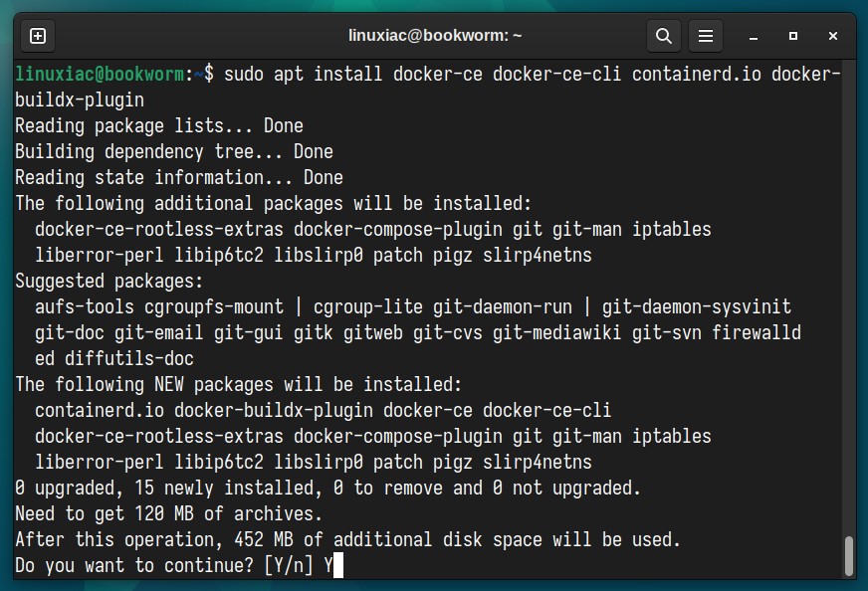Click the 'firewalld' suggested package text

pos(757,332)
